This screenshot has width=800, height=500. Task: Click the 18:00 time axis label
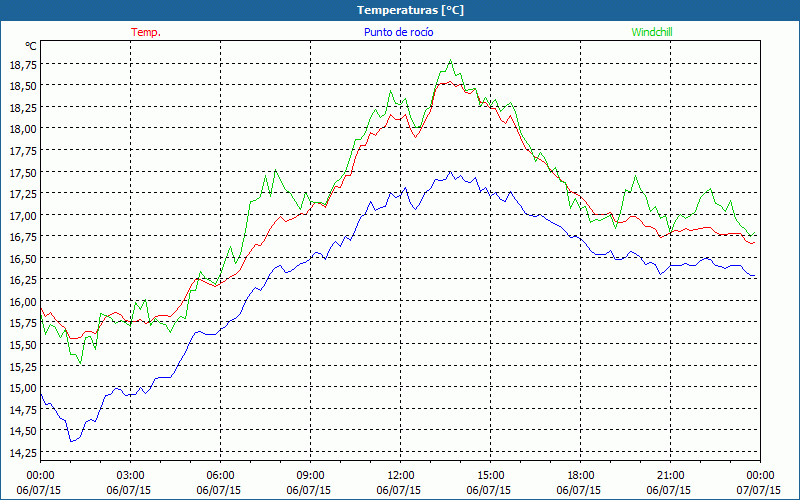point(580,476)
